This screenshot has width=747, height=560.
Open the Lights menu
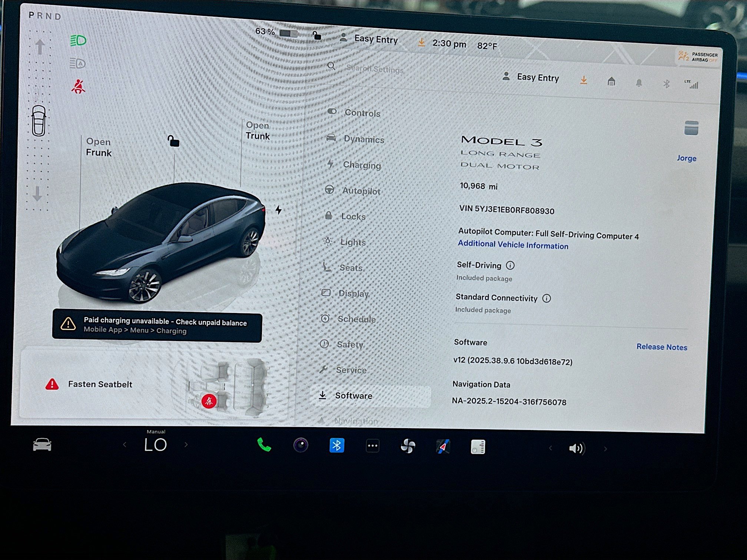tap(344, 242)
